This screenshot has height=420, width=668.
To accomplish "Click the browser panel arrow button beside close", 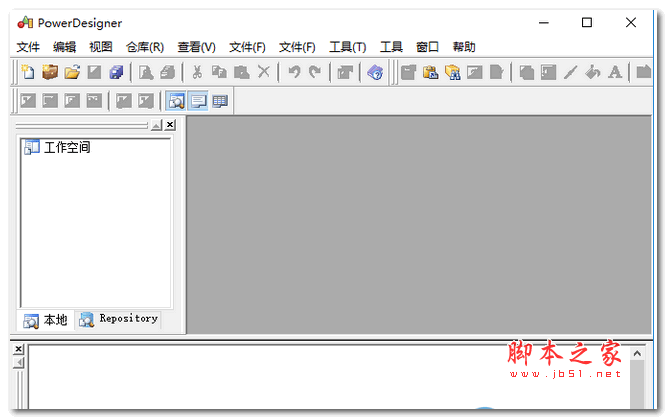I will tap(156, 125).
